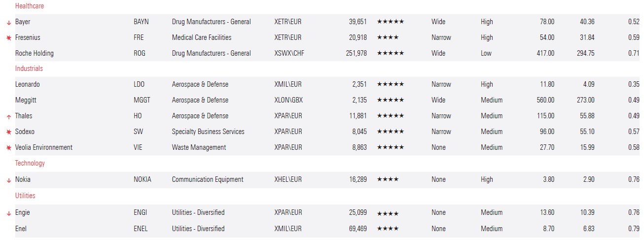Select the Healthcare sector heading
Image resolution: width=644 pixels, height=240 pixels.
click(x=30, y=6)
